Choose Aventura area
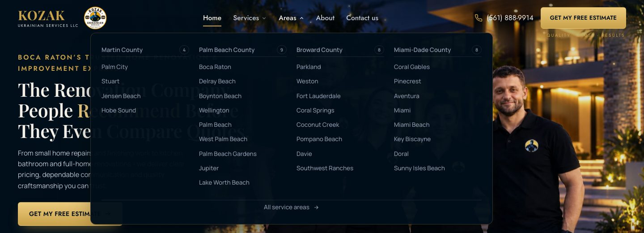 pyautogui.click(x=407, y=96)
